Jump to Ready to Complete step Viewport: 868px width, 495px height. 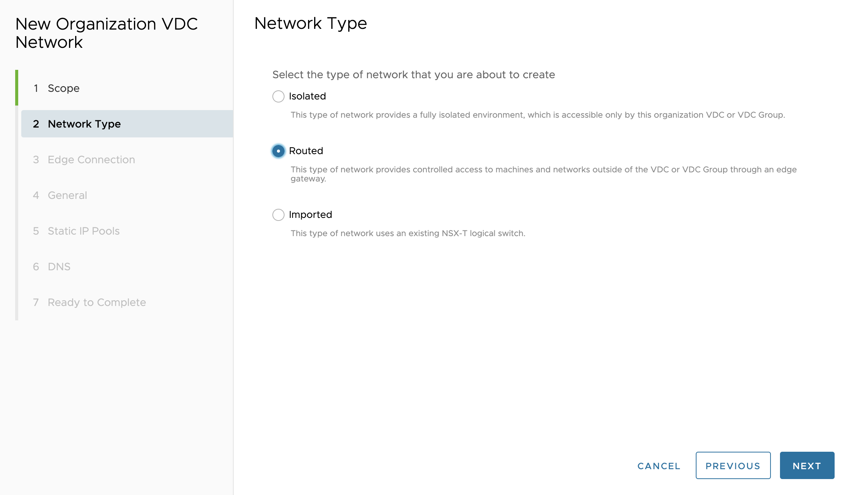coord(96,303)
